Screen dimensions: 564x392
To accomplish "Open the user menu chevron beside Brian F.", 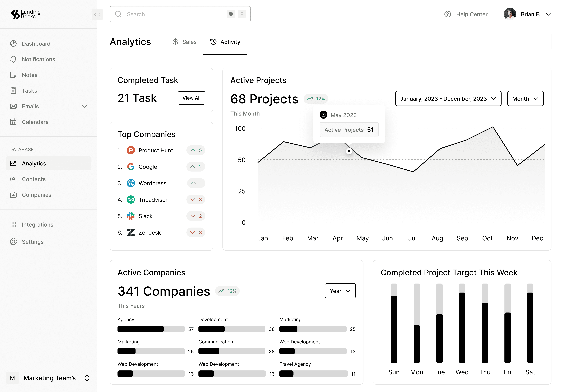I will (548, 14).
